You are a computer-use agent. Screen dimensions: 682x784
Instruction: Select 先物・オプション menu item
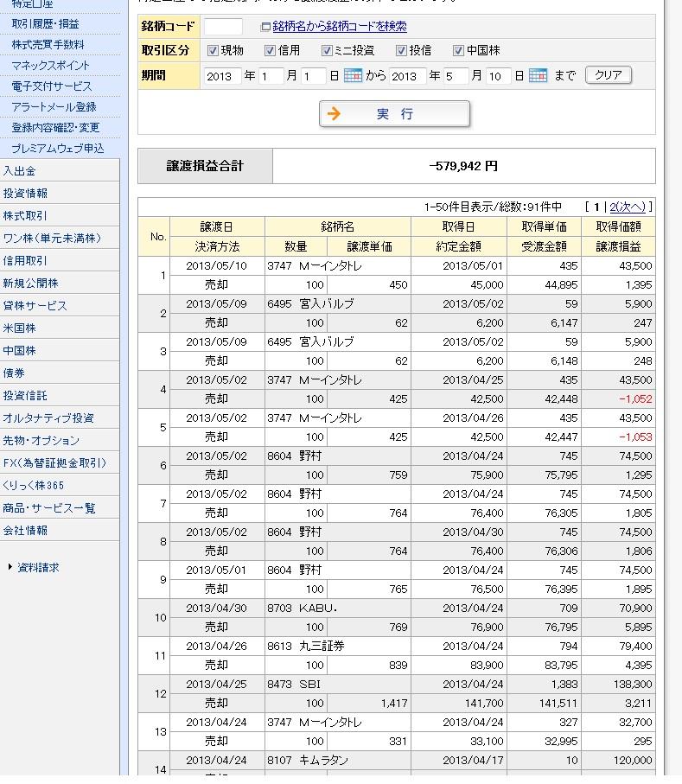pos(60,441)
